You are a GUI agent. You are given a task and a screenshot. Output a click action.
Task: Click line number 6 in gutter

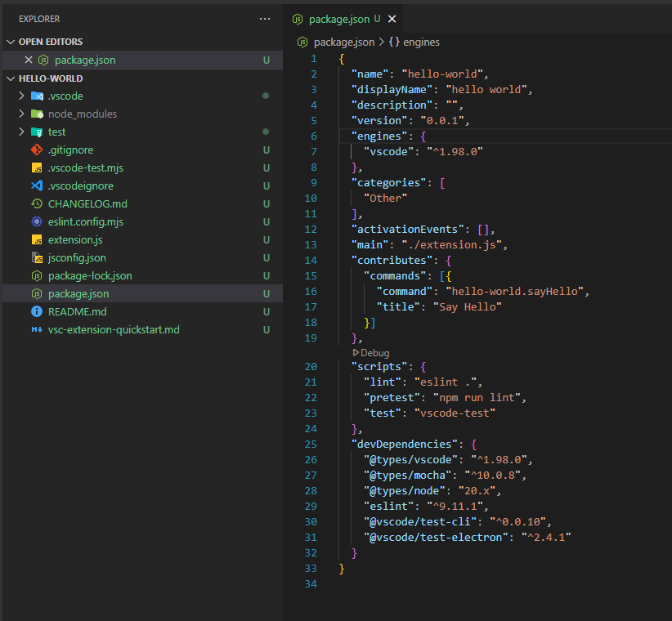(x=314, y=136)
